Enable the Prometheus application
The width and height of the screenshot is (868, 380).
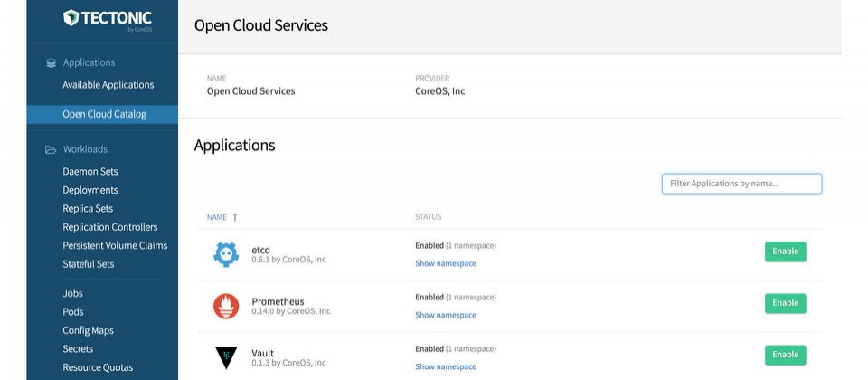click(x=785, y=303)
